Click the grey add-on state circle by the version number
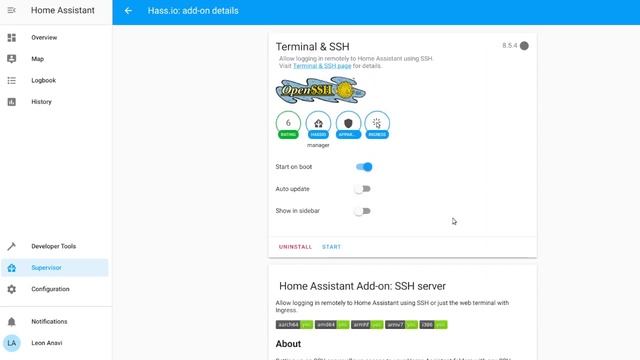 coord(524,46)
